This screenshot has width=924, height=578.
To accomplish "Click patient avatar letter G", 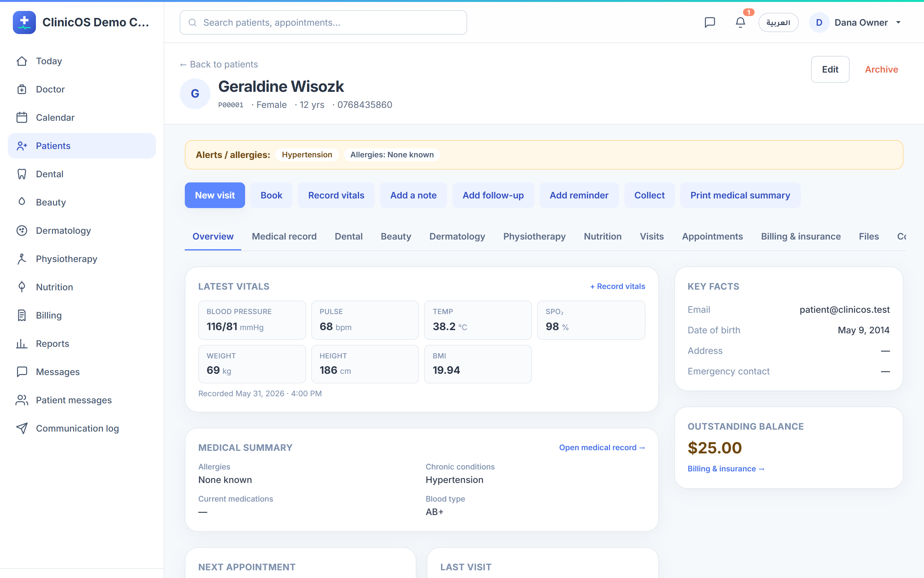I will point(195,94).
